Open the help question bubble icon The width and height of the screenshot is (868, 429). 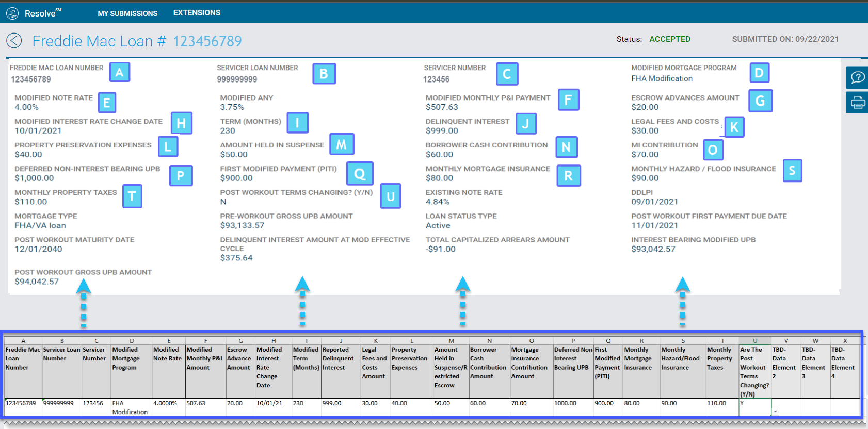pyautogui.click(x=858, y=77)
